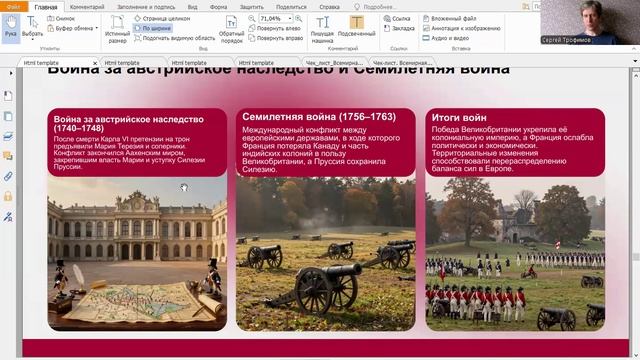Open the attachments paperclip panel

(8, 176)
